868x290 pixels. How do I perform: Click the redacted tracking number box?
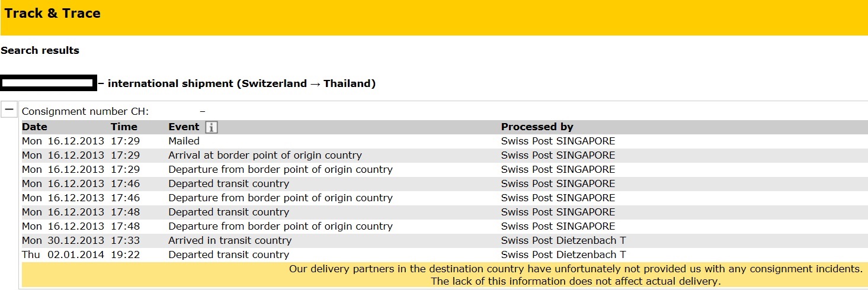click(49, 83)
